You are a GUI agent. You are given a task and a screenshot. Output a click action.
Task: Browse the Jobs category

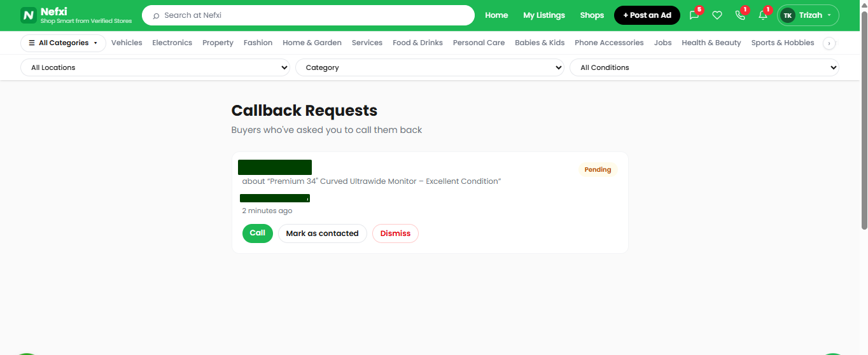click(x=662, y=43)
